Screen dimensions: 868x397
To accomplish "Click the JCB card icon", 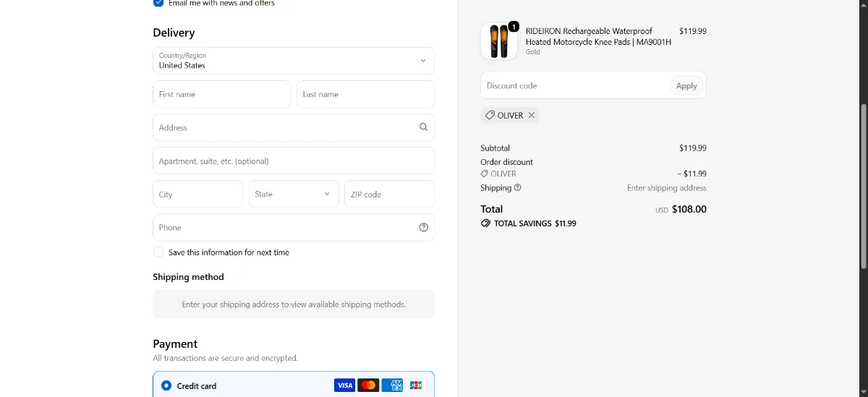I will click(416, 385).
